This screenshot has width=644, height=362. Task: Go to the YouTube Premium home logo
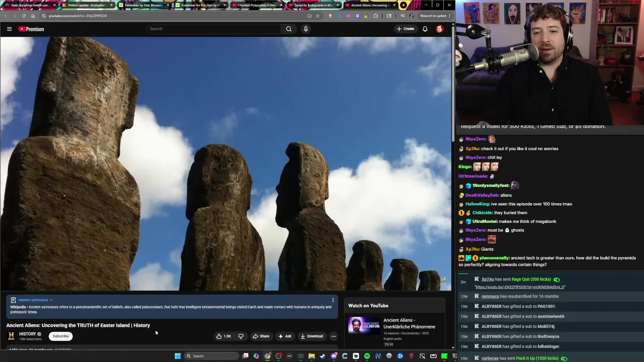point(31,29)
